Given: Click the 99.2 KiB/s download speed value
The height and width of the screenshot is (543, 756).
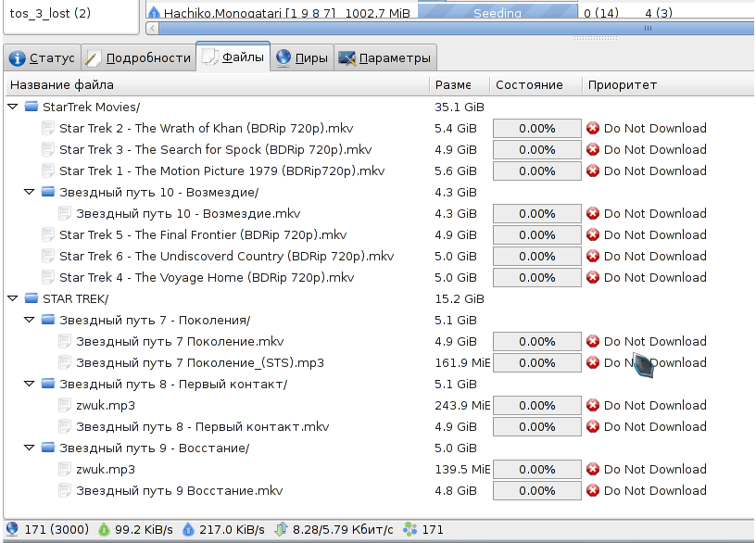Looking at the screenshot, I should coord(144,529).
